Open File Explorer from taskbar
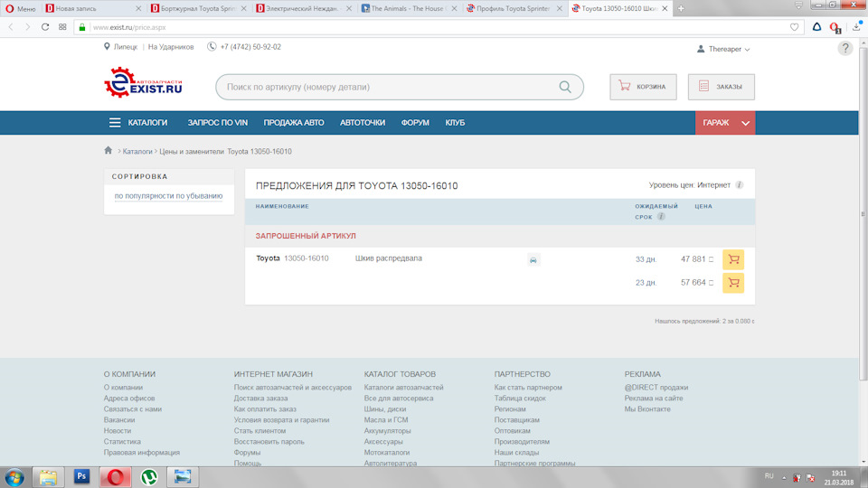 coord(48,477)
